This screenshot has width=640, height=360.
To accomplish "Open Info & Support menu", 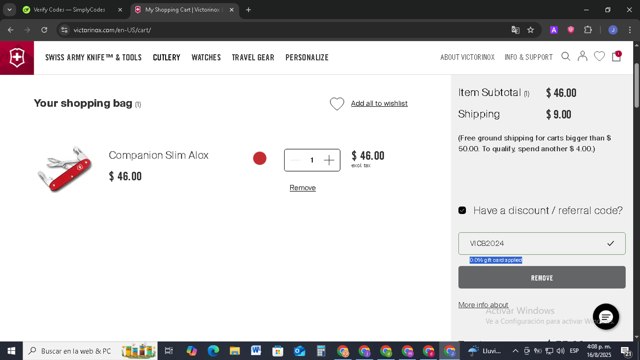I will [x=529, y=57].
